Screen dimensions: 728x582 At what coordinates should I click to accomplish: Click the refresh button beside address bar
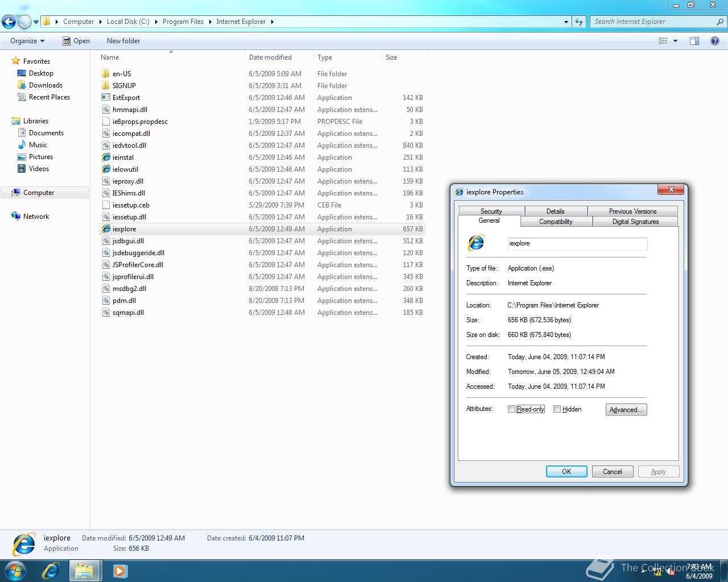[579, 22]
